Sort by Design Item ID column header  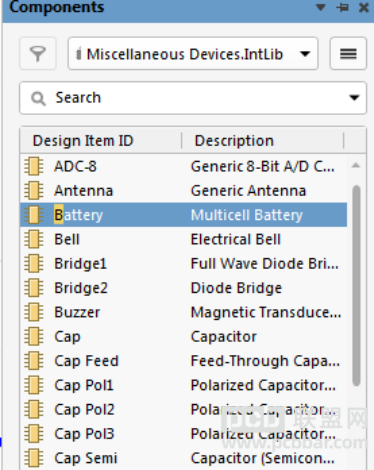[83, 141]
